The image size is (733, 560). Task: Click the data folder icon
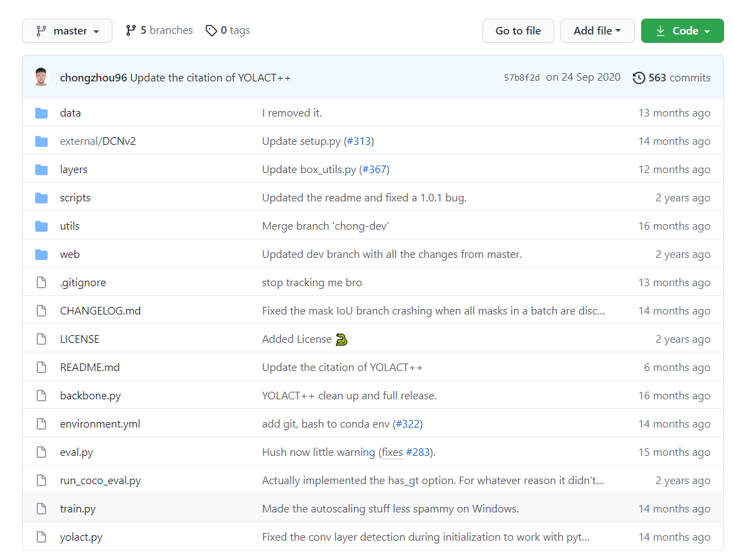(x=41, y=113)
